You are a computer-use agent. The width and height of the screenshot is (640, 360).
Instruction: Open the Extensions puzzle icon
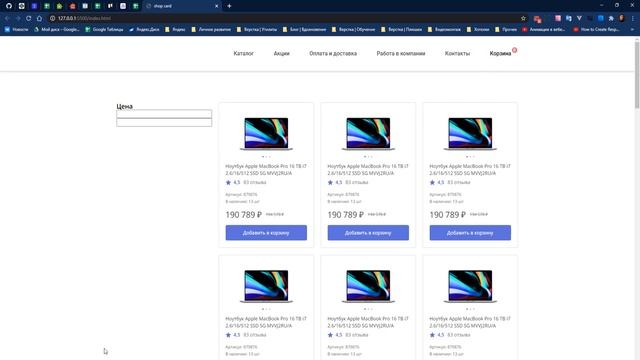click(611, 18)
